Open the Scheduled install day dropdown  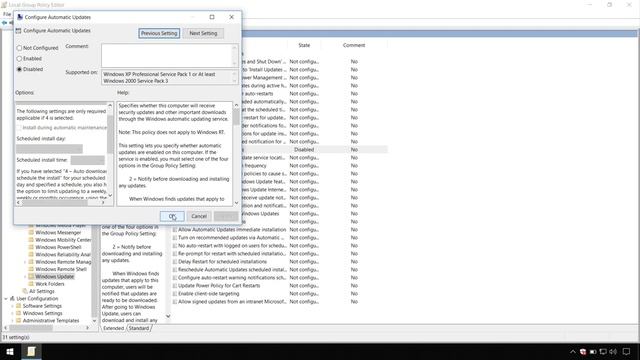click(49, 149)
